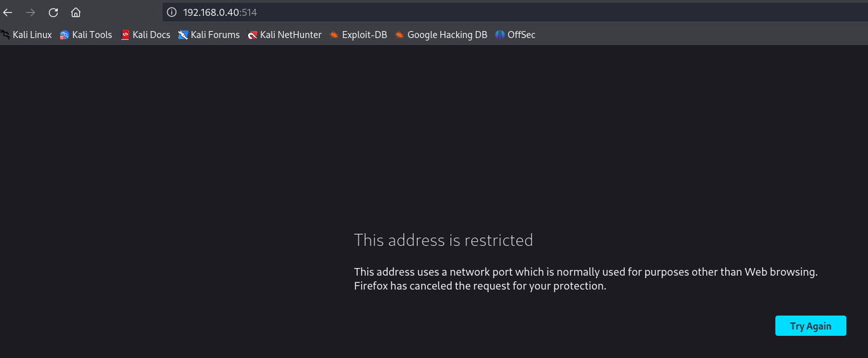Open the Kali NetHunter bookmark
Image resolution: width=868 pixels, height=358 pixels.
284,35
